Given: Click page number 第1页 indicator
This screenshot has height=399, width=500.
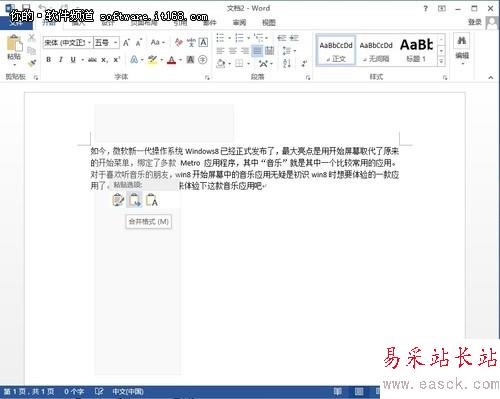Looking at the screenshot, I should pyautogui.click(x=29, y=392).
